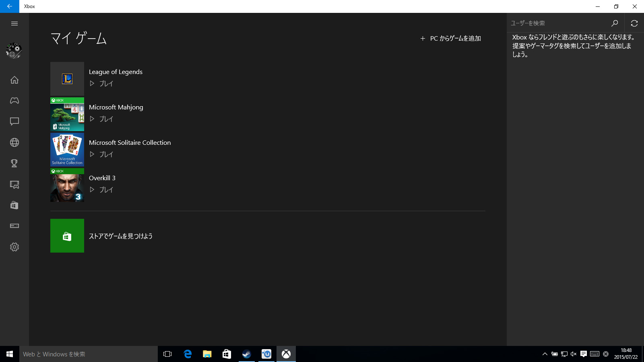Image resolution: width=644 pixels, height=362 pixels.
Task: Show hidden system tray icons
Action: click(545, 354)
